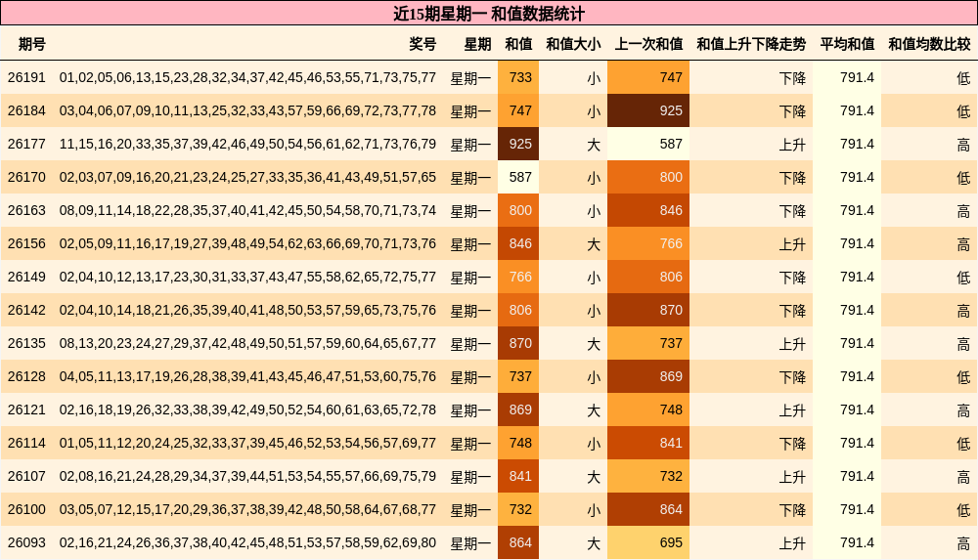Click previous-sum cell 695 in row 26093

coord(648,542)
